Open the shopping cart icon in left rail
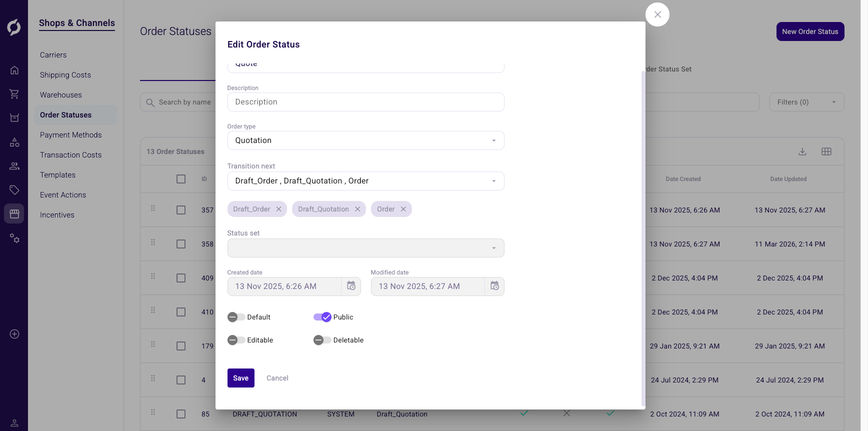 click(x=14, y=94)
